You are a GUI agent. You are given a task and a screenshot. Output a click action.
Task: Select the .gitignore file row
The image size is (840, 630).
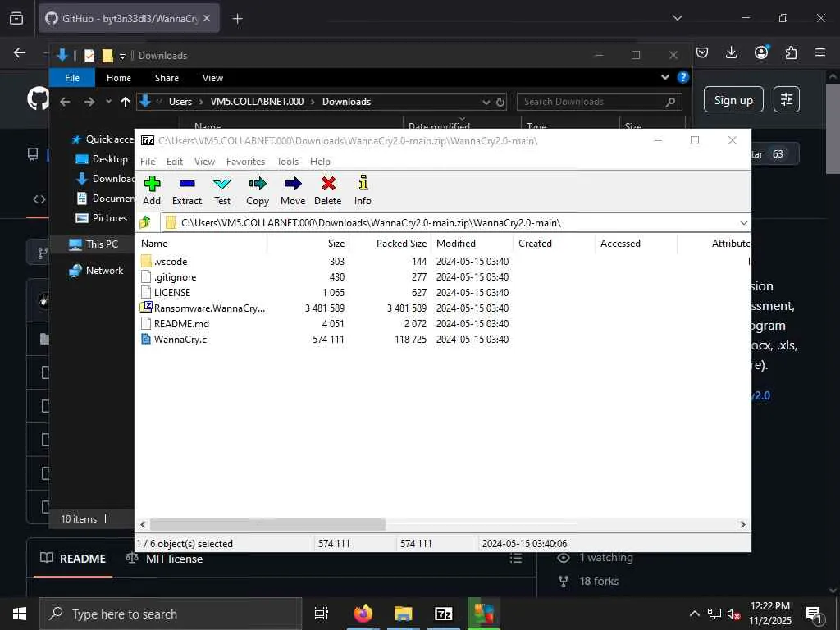[x=325, y=277]
